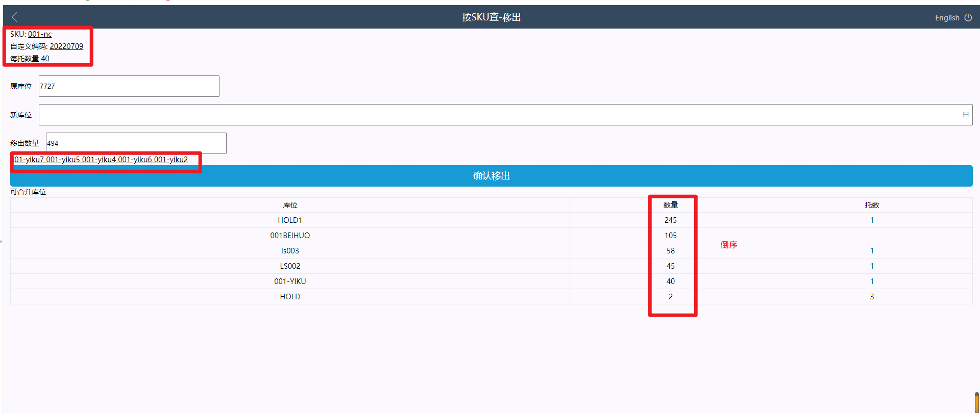The width and height of the screenshot is (980, 413).
Task: Click the per-pallet quantity link 40
Action: pos(45,59)
